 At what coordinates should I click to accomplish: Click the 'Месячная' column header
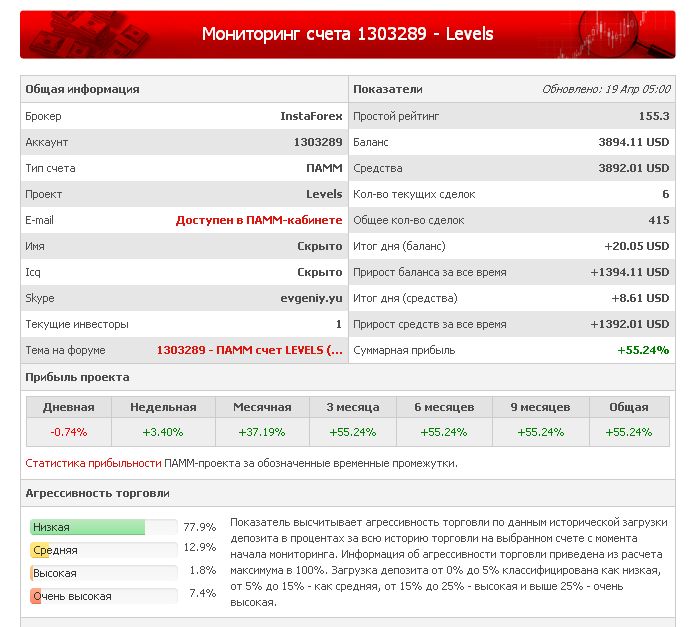[x=262, y=407]
